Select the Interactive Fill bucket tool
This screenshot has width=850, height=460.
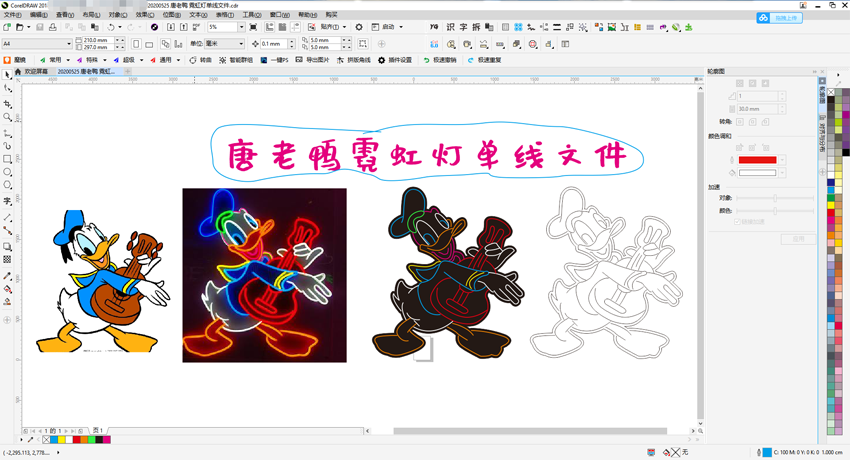pyautogui.click(x=7, y=289)
